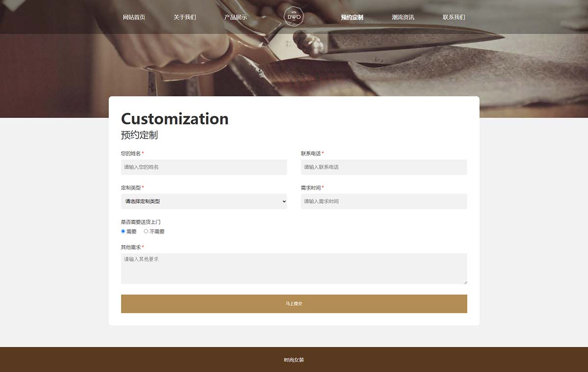Viewport: 588px width, 372px height.
Task: Click the DWO logo in the header
Action: [x=294, y=17]
